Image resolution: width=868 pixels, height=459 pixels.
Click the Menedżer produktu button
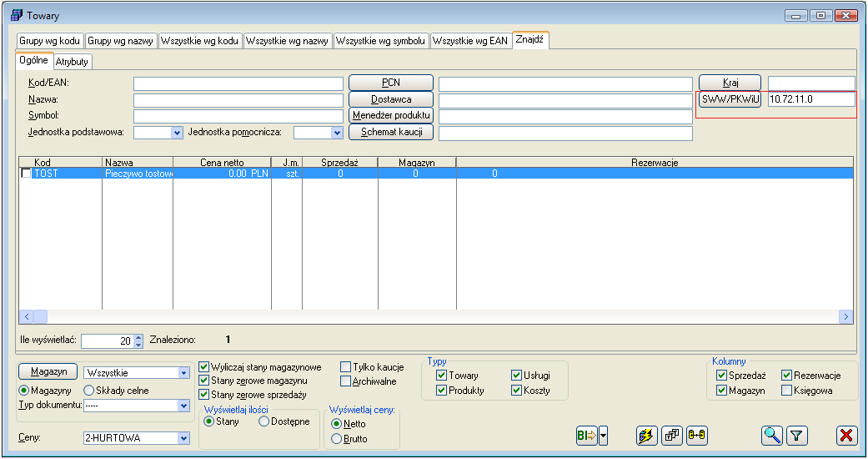tap(391, 115)
